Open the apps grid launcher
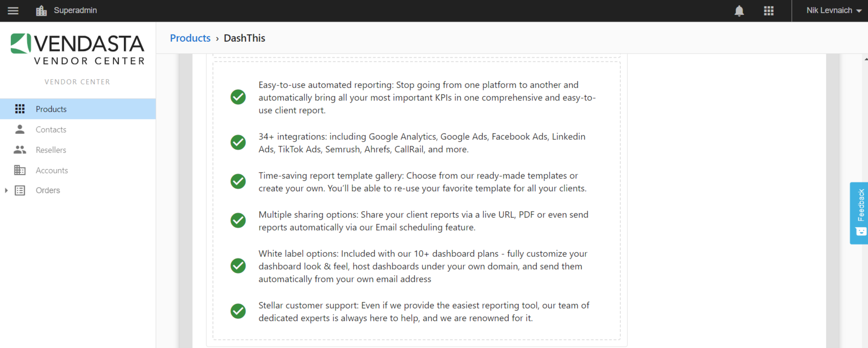 pyautogui.click(x=769, y=10)
